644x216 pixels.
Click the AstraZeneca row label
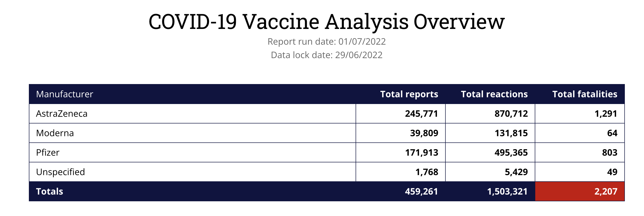click(62, 114)
